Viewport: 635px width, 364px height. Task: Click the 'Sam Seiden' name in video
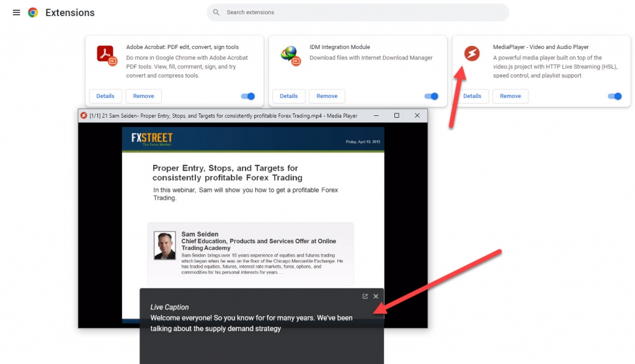pos(200,234)
